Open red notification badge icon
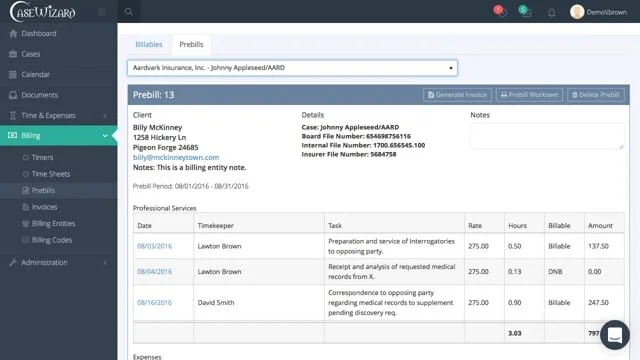This screenshot has height=360, width=640. click(x=500, y=11)
